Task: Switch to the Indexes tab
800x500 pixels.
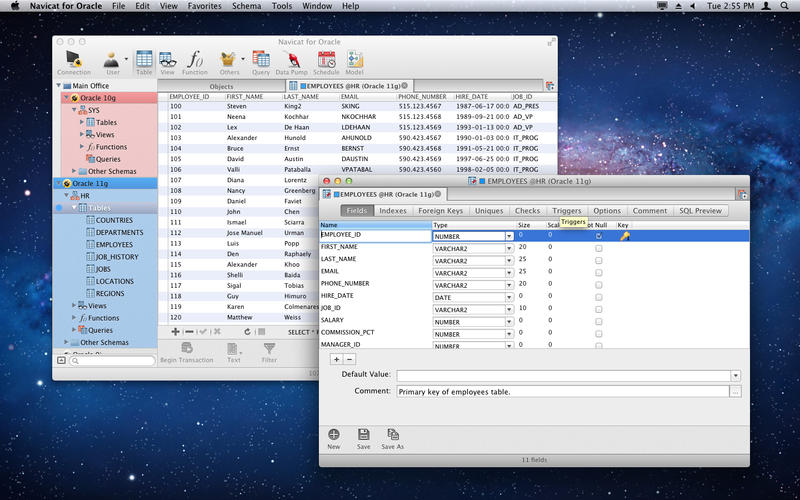Action: point(393,211)
